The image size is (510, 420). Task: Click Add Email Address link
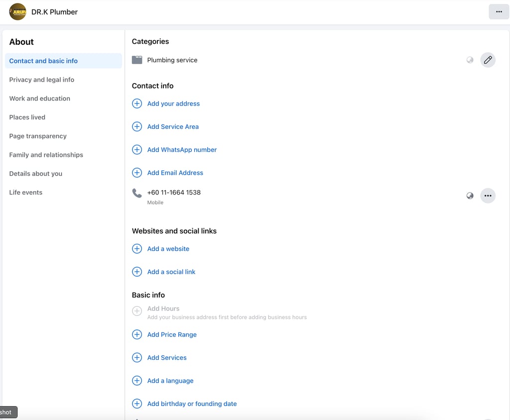click(175, 173)
